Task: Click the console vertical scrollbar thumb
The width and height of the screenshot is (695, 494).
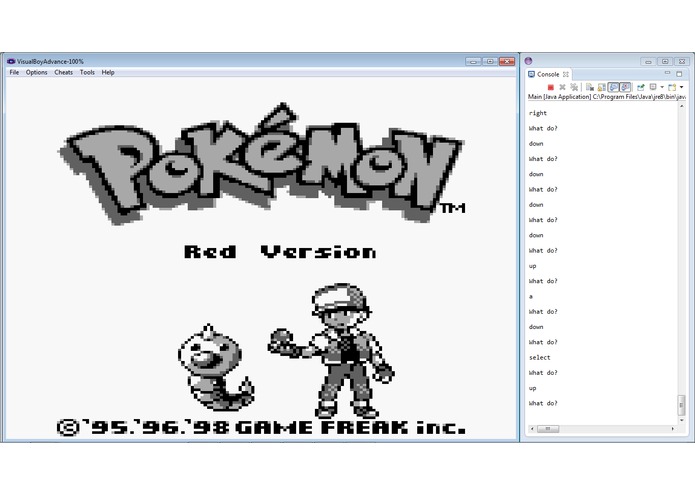Action: [682, 405]
